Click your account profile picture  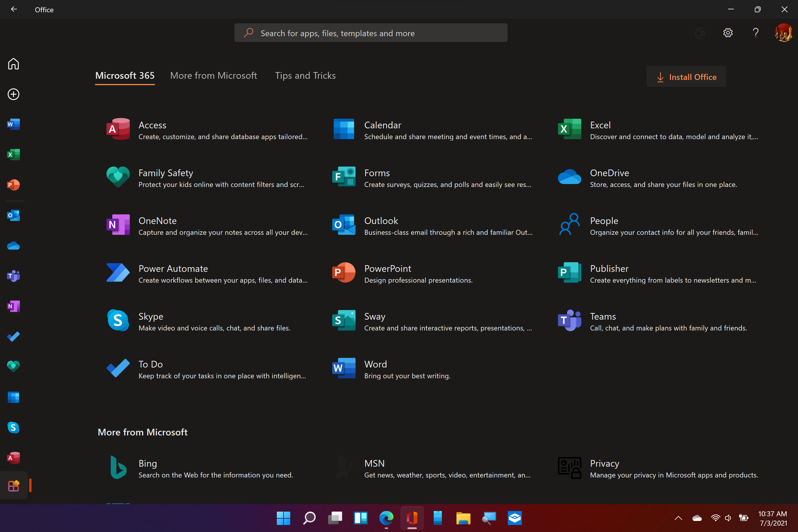click(783, 33)
